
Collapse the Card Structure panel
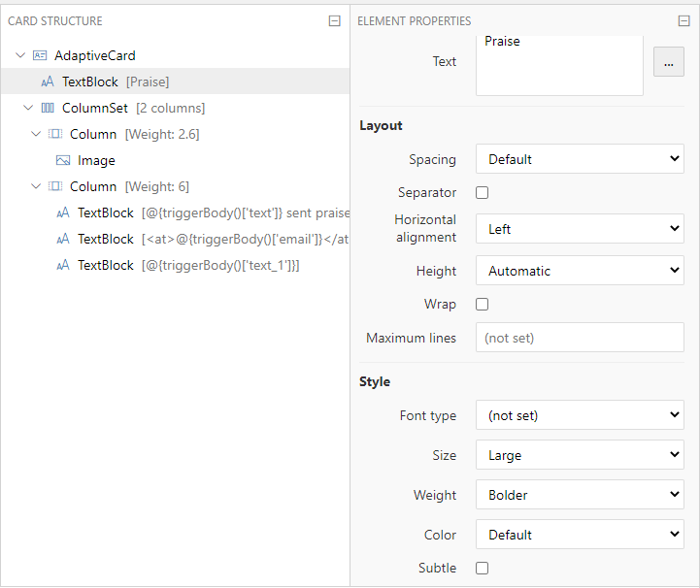(335, 21)
